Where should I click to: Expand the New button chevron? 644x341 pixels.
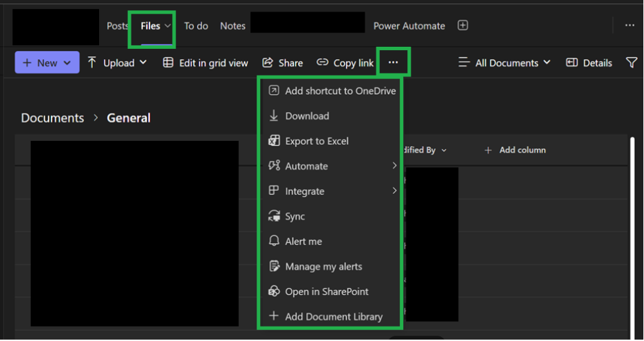pos(67,63)
